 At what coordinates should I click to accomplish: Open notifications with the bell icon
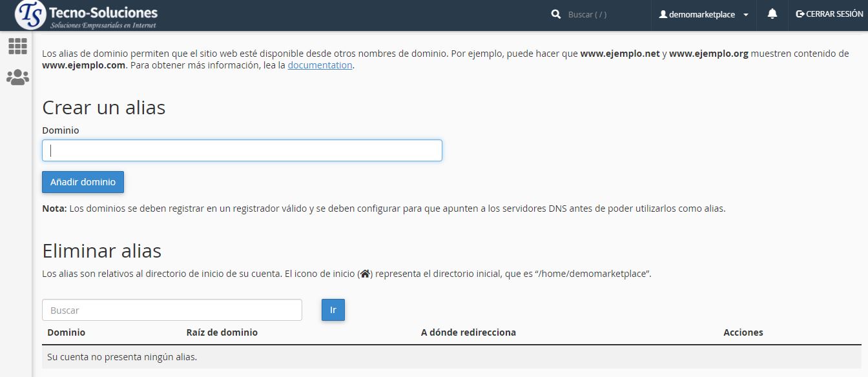[x=772, y=14]
